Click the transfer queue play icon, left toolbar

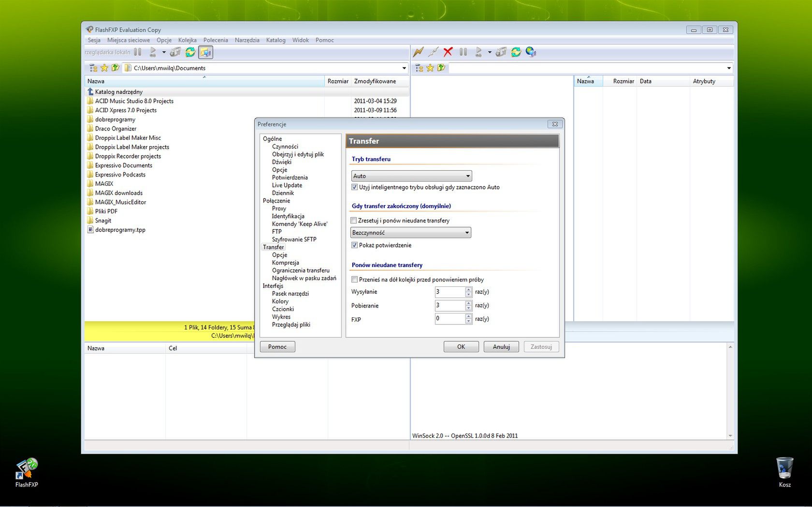[153, 52]
